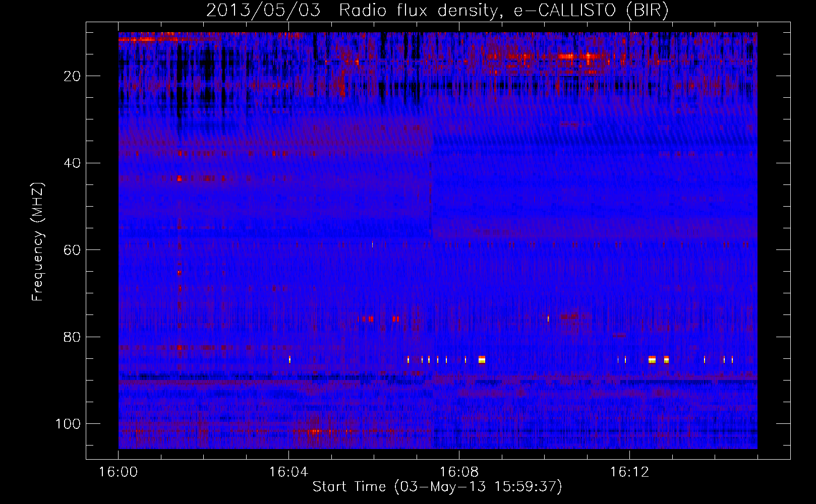816x504 pixels.
Task: Click the '40' frequency tick label
Action: pyautogui.click(x=73, y=163)
